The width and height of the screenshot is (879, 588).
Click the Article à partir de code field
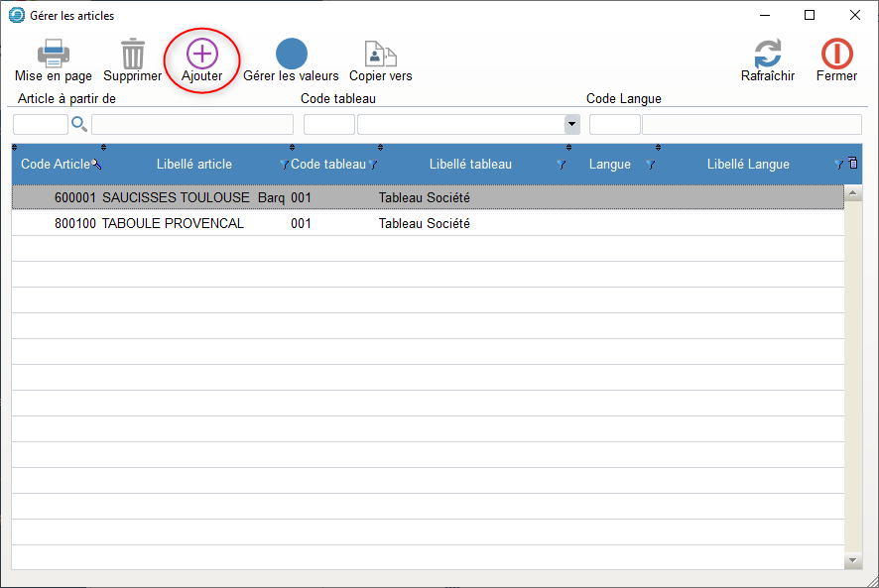[40, 124]
